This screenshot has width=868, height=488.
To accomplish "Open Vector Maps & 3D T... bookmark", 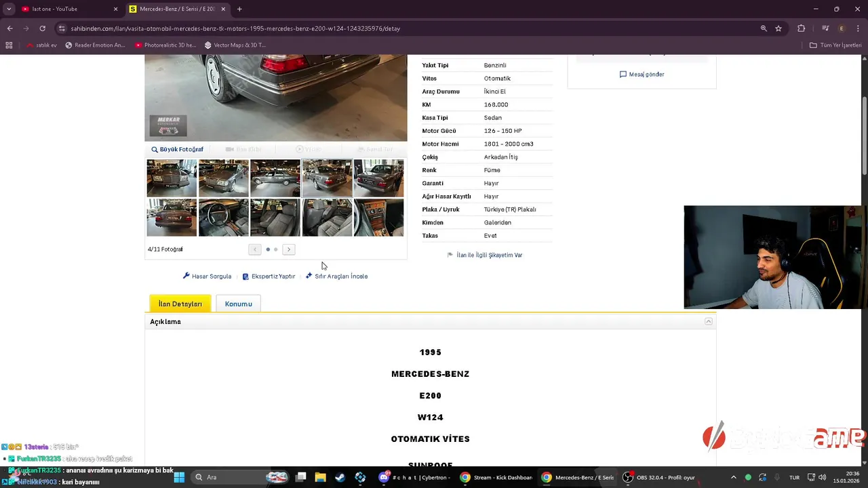I will click(x=235, y=45).
